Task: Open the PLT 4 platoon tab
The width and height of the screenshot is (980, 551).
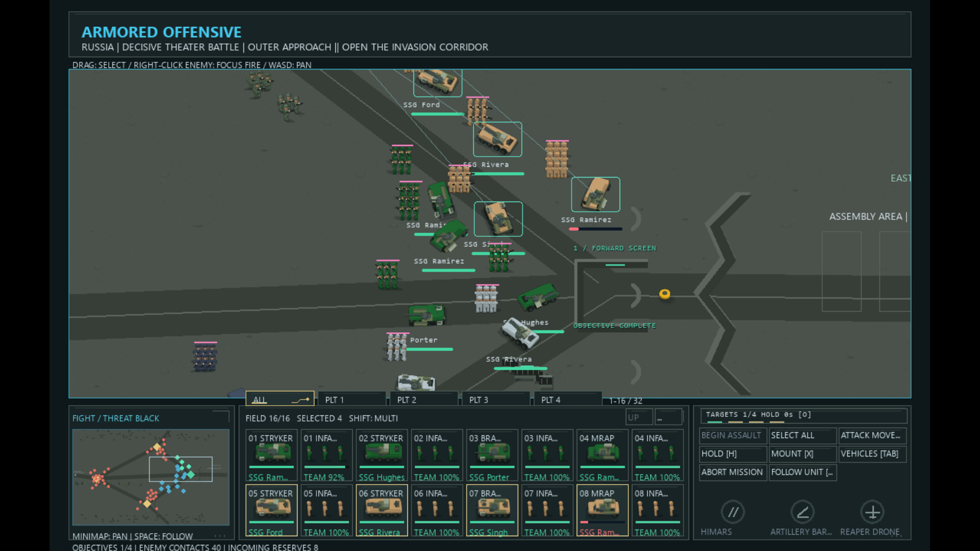Action: [x=568, y=399]
